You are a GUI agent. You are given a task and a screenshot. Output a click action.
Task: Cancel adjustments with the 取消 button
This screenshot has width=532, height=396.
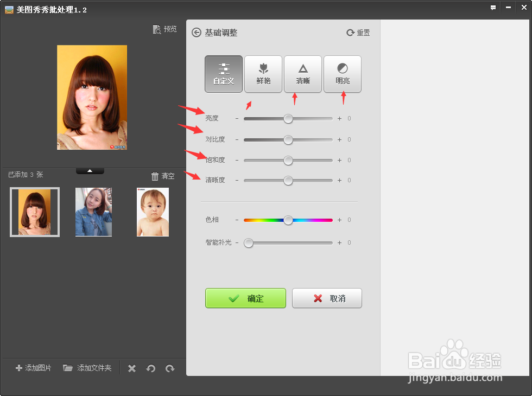pos(327,298)
